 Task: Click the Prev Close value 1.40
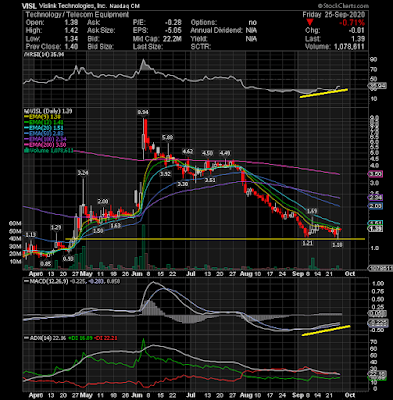point(71,47)
